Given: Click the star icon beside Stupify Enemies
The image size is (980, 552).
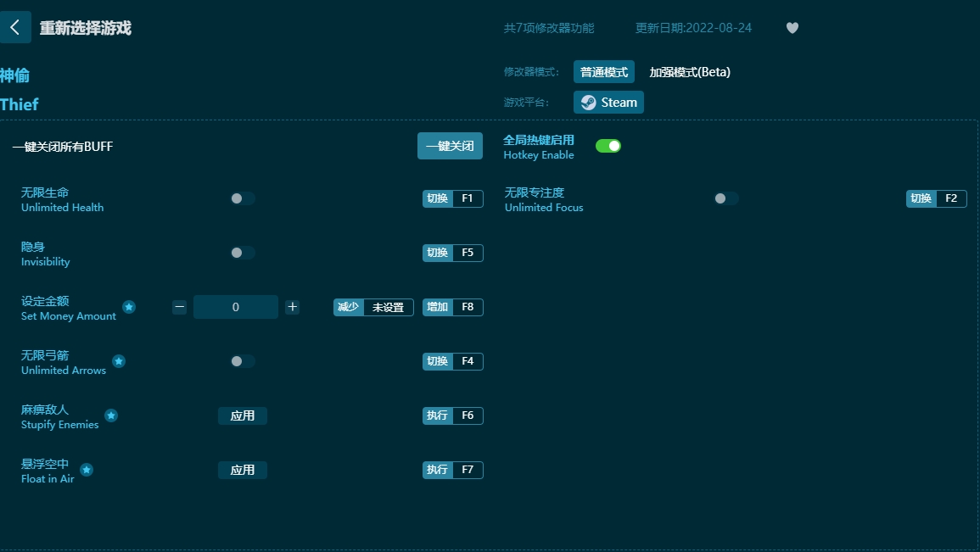Looking at the screenshot, I should pos(110,415).
